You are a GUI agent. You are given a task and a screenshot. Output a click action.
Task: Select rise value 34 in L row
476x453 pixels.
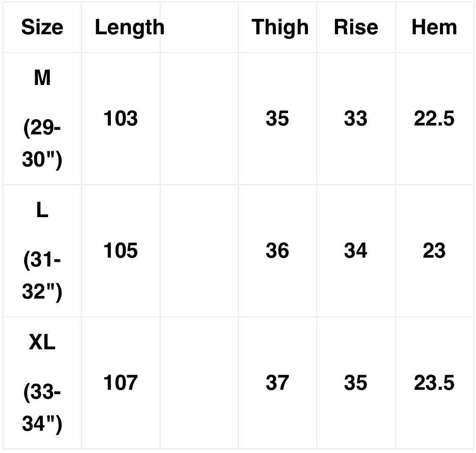[x=355, y=251]
